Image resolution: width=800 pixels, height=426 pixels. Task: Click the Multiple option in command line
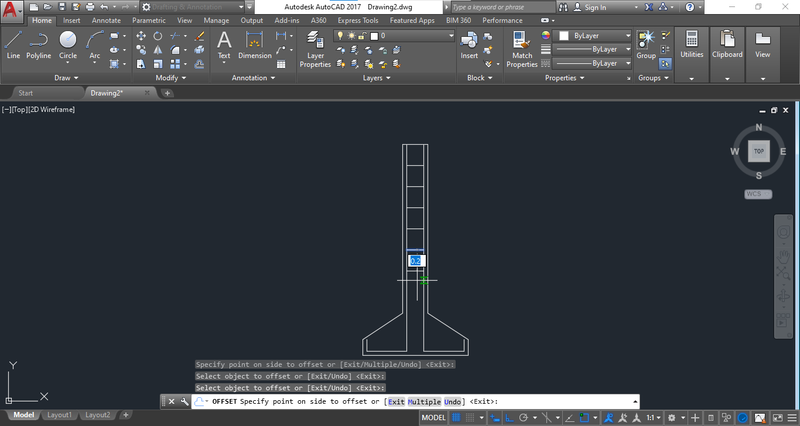pos(424,402)
